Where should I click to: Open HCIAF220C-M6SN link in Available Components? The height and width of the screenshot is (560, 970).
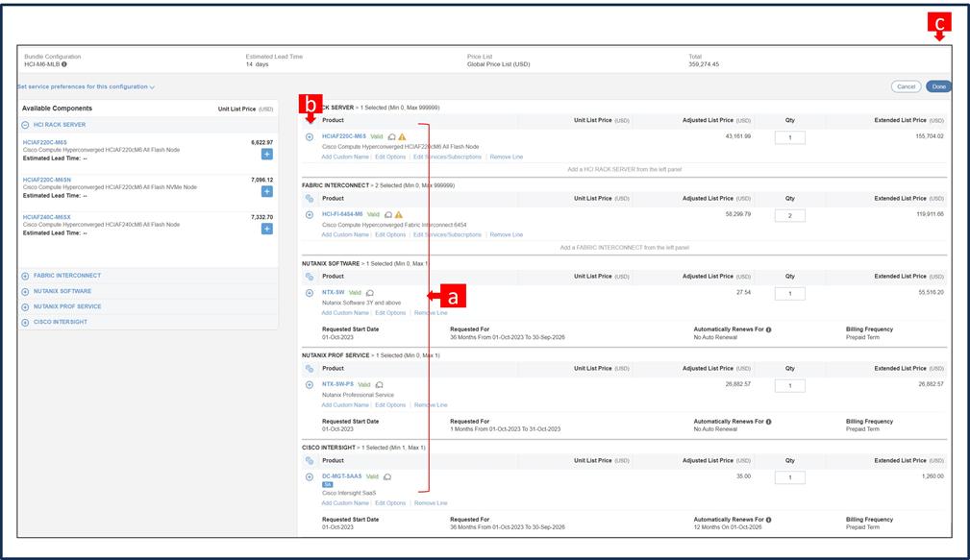coord(47,180)
